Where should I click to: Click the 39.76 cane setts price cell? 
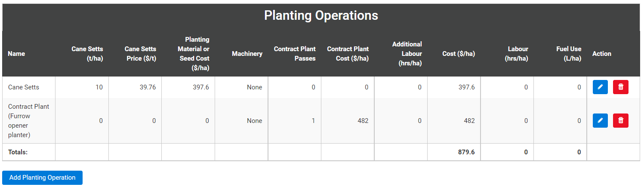pyautogui.click(x=148, y=87)
